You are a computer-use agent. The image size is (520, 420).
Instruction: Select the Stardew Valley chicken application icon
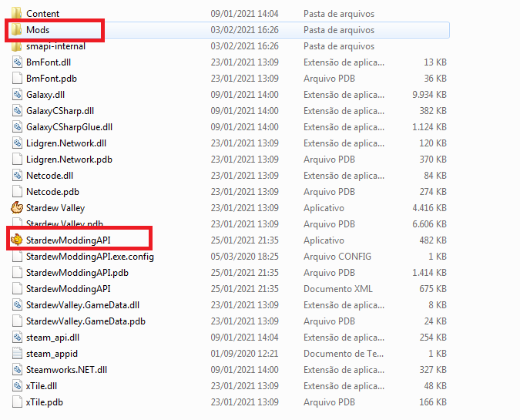pyautogui.click(x=17, y=207)
